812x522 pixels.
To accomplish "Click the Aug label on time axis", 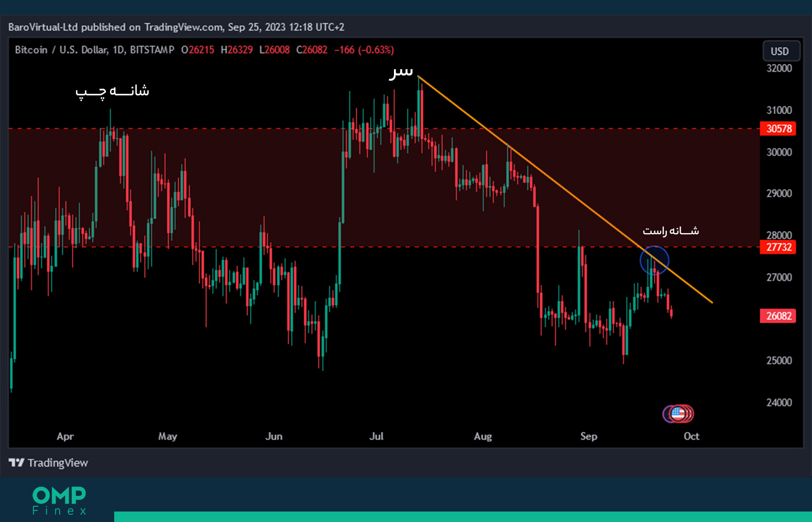I will [x=483, y=436].
